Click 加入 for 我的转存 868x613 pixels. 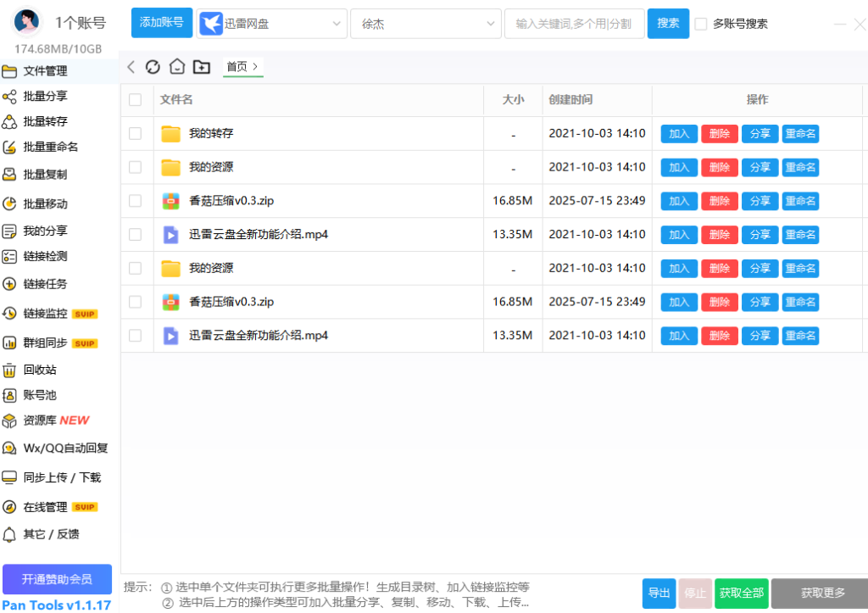tap(679, 133)
